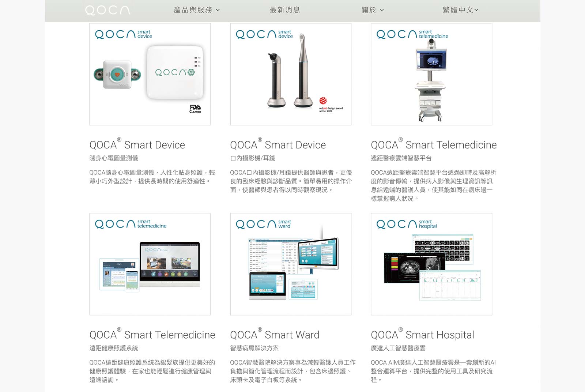Expand the chevron beside 關於
Image resolution: width=585 pixels, height=392 pixels.
(x=382, y=10)
